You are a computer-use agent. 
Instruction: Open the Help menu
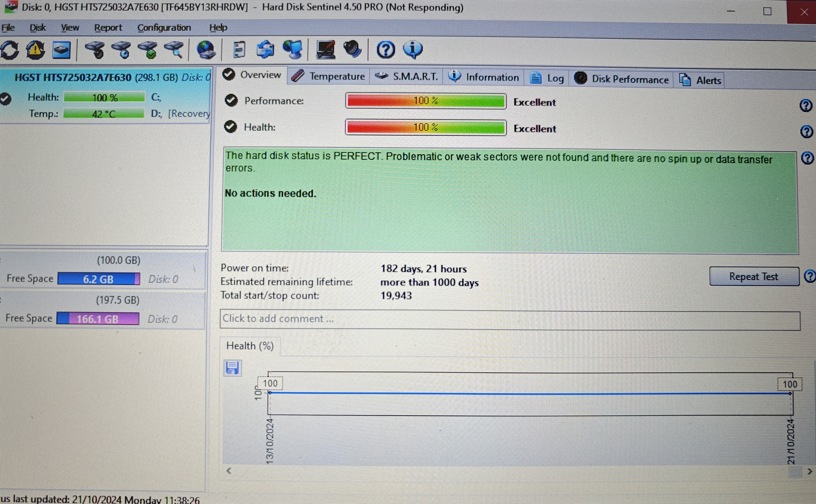pos(218,28)
